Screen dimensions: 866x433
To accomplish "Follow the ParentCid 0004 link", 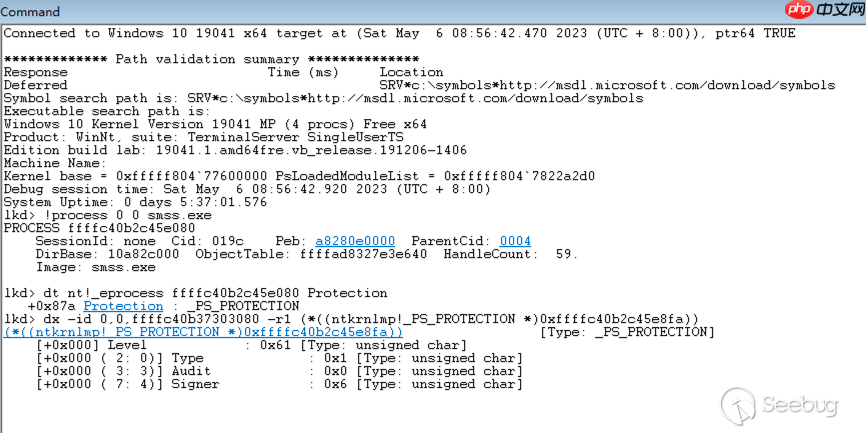I will point(515,241).
